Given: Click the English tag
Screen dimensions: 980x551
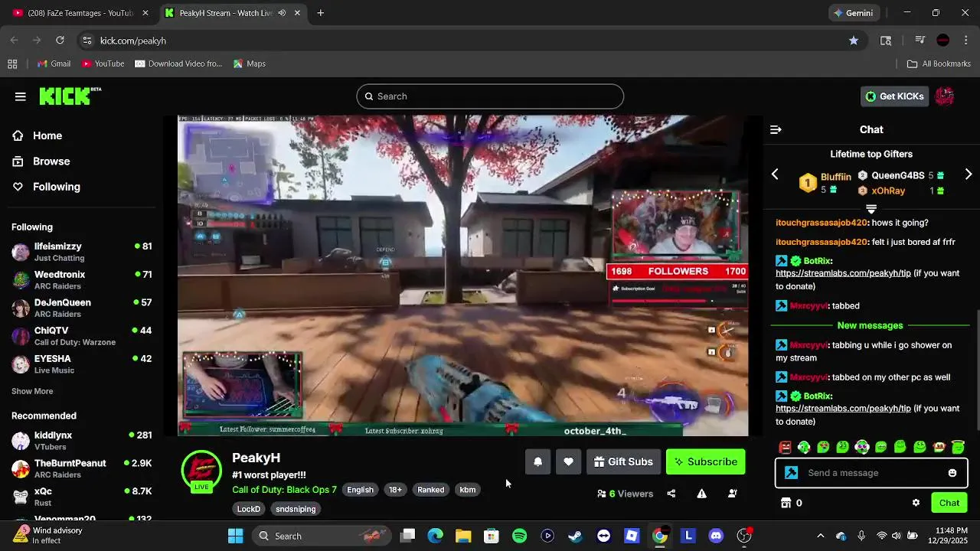Looking at the screenshot, I should [x=360, y=490].
